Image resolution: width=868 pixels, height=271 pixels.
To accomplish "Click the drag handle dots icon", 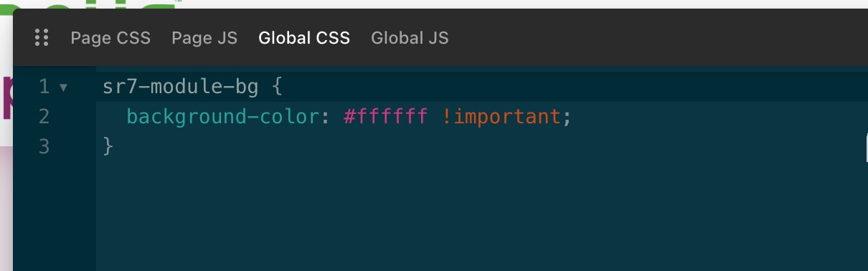I will coord(42,38).
